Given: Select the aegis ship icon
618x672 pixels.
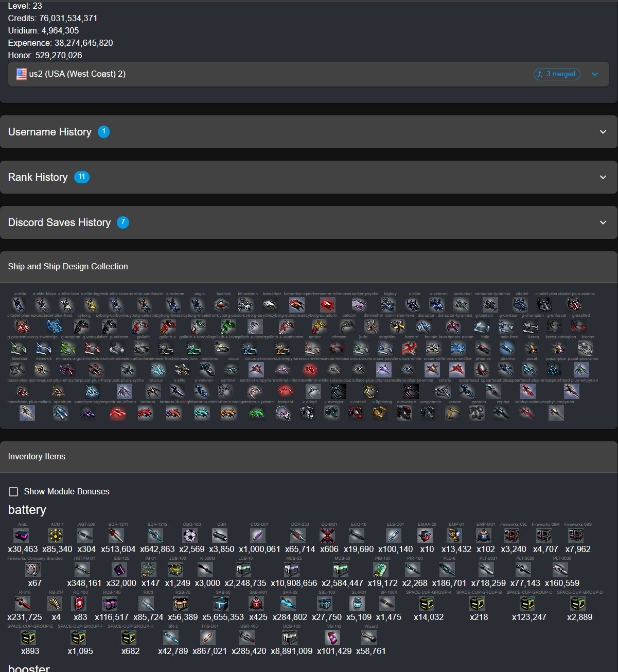Looking at the screenshot, I should tap(198, 304).
